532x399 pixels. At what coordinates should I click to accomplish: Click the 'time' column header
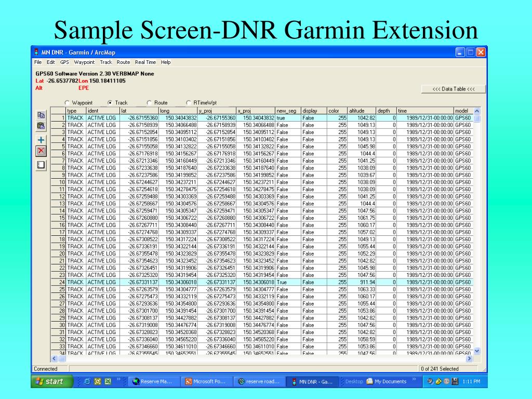click(425, 111)
